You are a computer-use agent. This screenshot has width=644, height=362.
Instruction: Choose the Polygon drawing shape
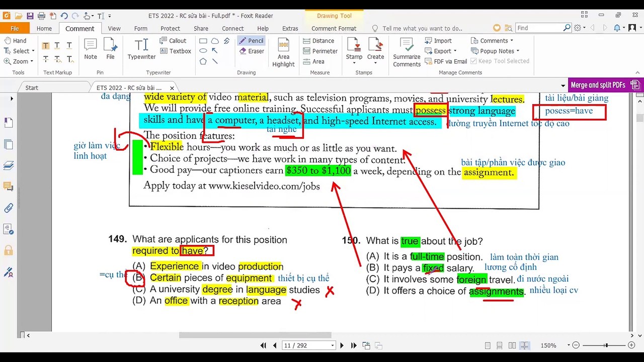point(203,61)
